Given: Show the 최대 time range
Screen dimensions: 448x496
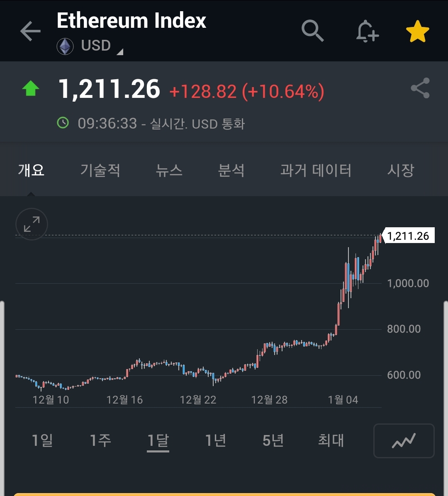Looking at the screenshot, I should pos(331,440).
